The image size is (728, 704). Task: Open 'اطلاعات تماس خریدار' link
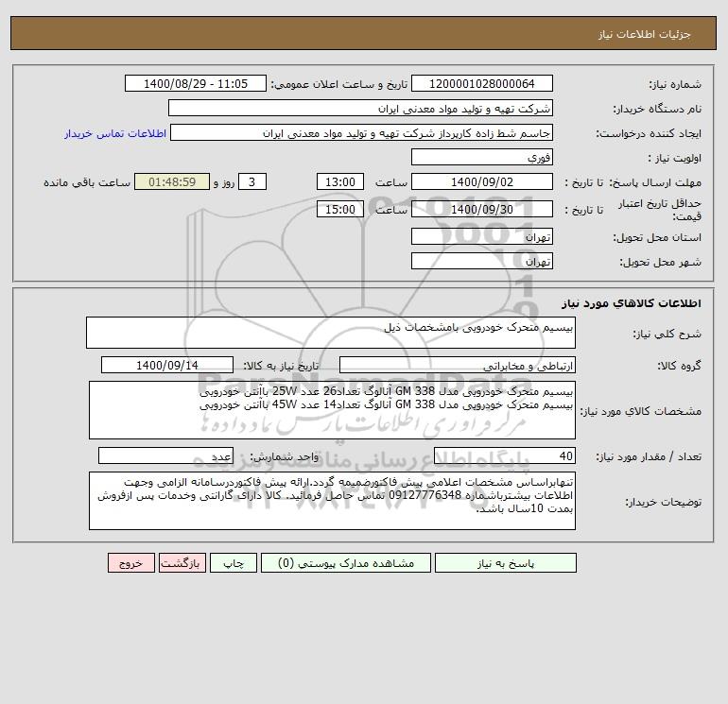[115, 133]
